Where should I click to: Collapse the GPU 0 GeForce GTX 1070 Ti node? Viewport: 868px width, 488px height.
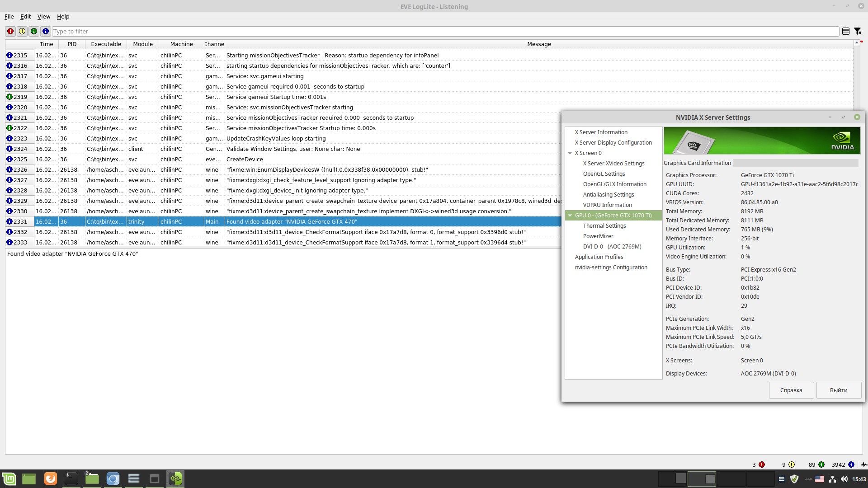[x=570, y=216]
